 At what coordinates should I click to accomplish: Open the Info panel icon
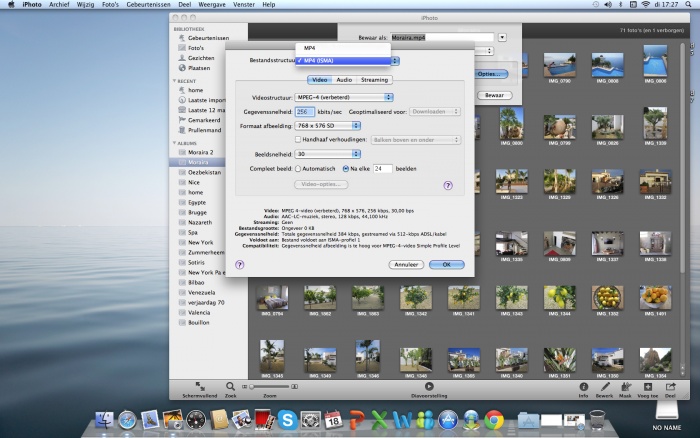tap(583, 386)
